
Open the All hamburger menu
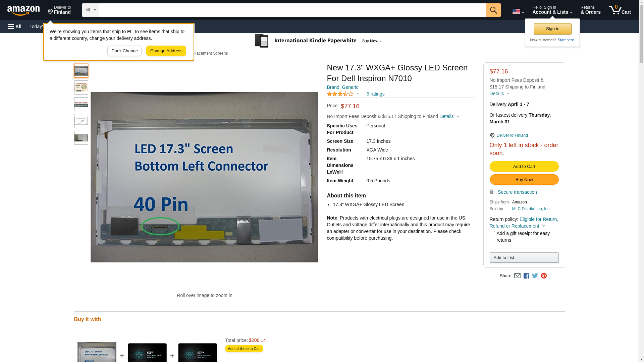[x=15, y=26]
